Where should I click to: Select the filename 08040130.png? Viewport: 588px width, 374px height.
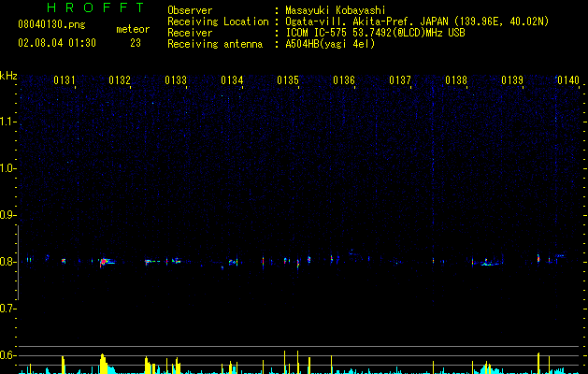coord(51,24)
